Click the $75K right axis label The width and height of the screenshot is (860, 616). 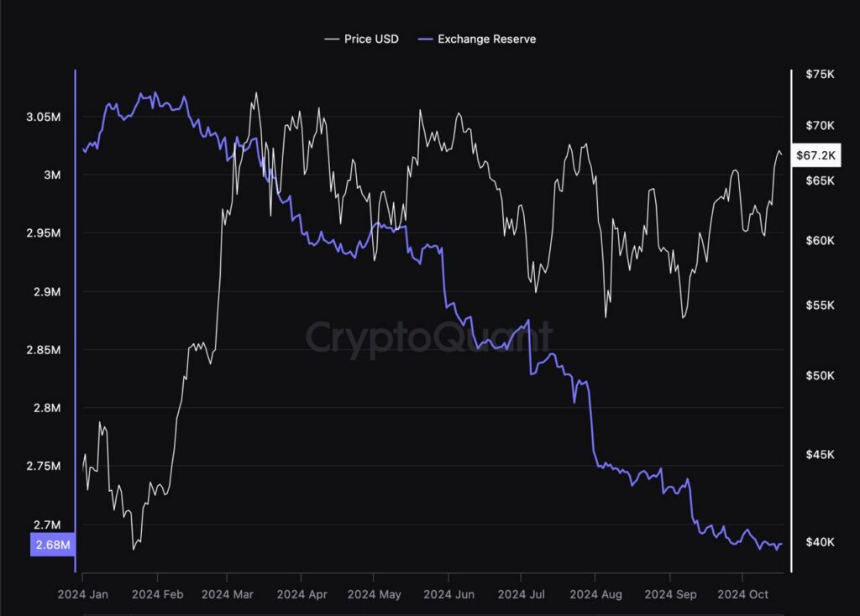[x=820, y=75]
